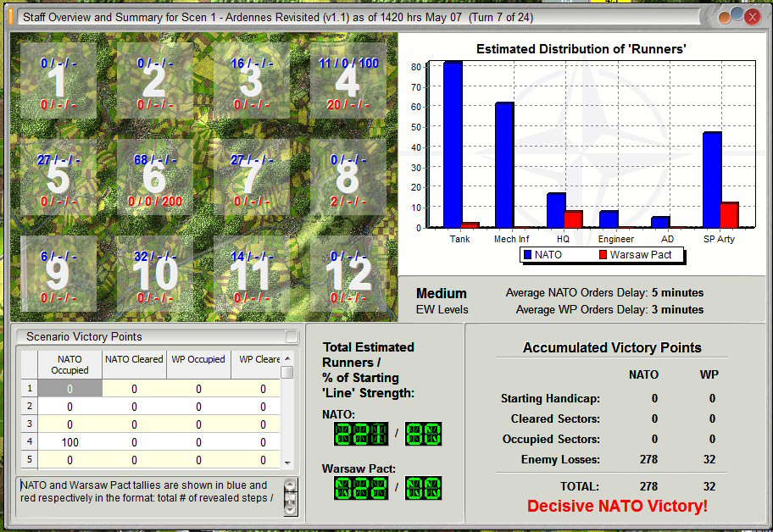Select sector 1 tile on the map
773x532 pixels.
coord(58,80)
